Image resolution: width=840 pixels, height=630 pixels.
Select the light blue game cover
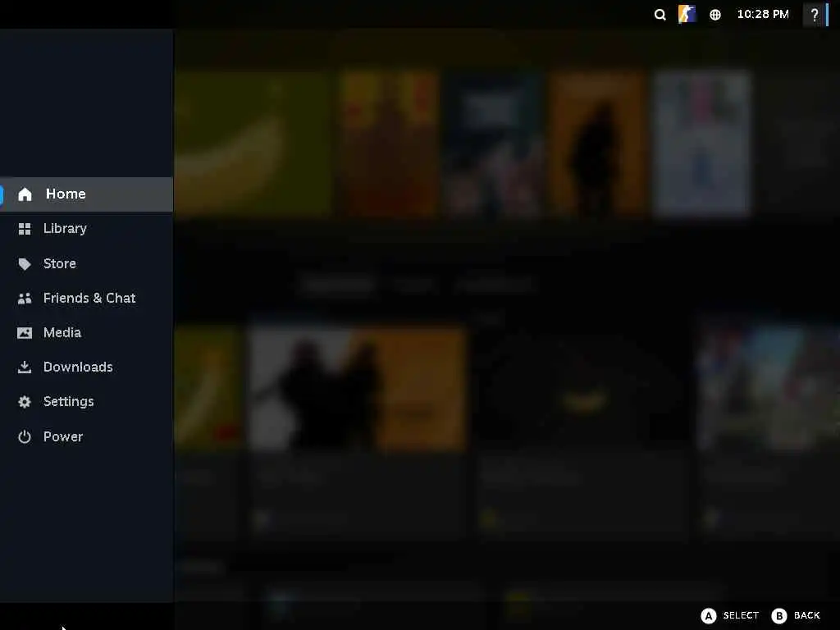702,144
